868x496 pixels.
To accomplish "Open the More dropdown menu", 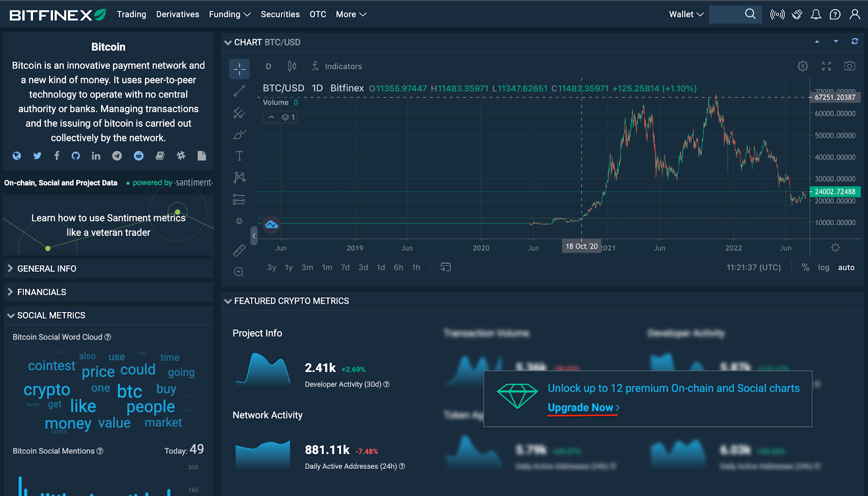I will click(x=352, y=14).
